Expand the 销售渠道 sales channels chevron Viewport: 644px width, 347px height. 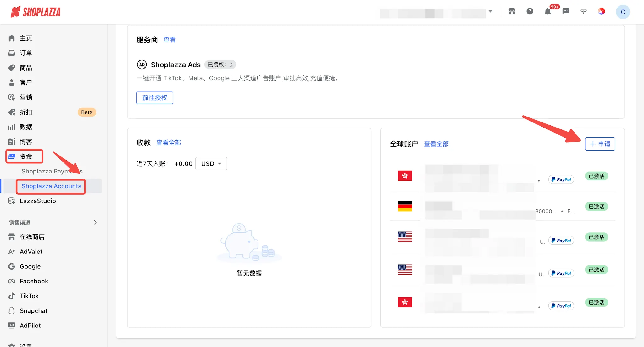coord(95,222)
